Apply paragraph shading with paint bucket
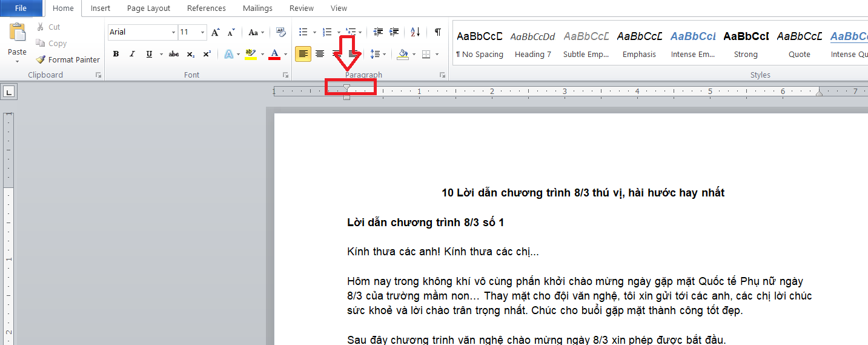Viewport: 868px width, 345px height. pos(403,54)
